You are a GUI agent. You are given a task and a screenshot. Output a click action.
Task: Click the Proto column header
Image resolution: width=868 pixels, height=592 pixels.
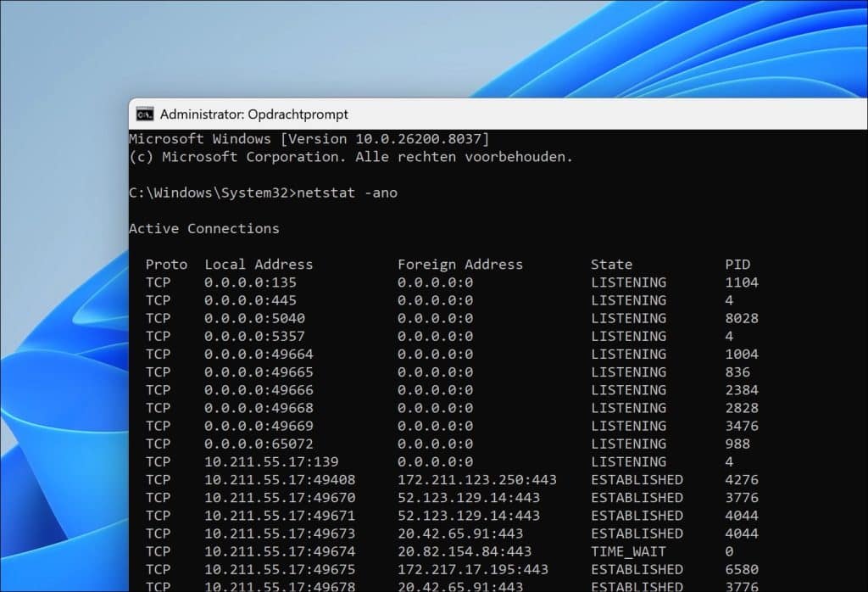166,264
